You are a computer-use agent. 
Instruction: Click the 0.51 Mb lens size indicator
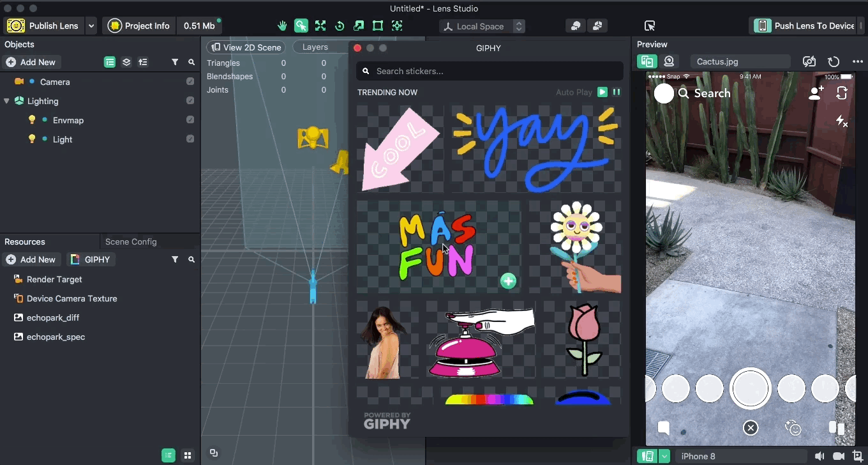click(199, 26)
